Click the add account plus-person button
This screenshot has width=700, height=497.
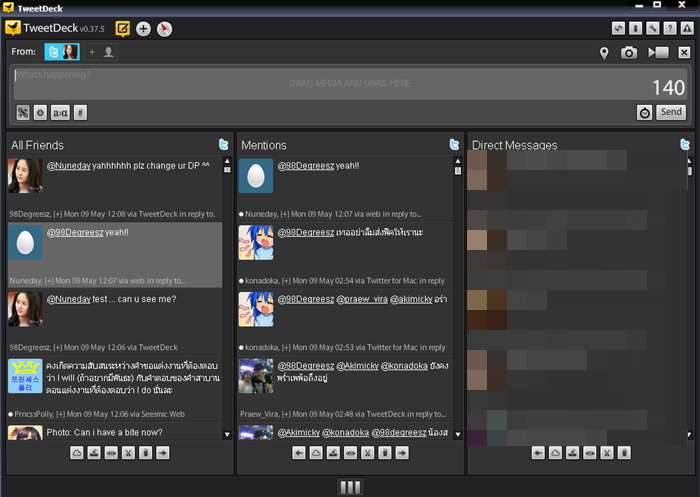point(100,52)
